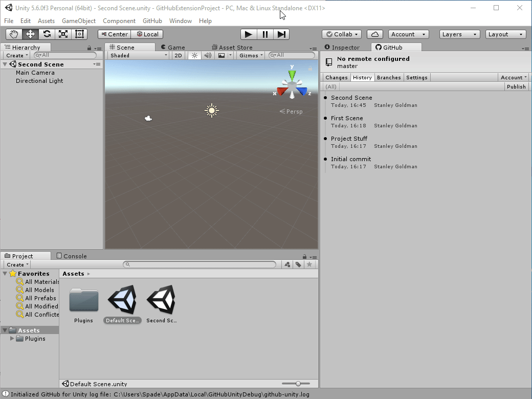532x399 pixels.
Task: Search by type icon in Project
Action: click(x=287, y=264)
